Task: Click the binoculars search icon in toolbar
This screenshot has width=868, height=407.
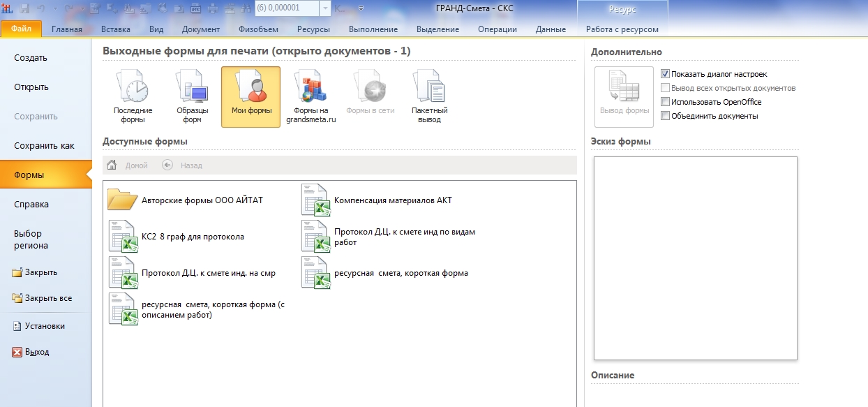Action: [246, 8]
